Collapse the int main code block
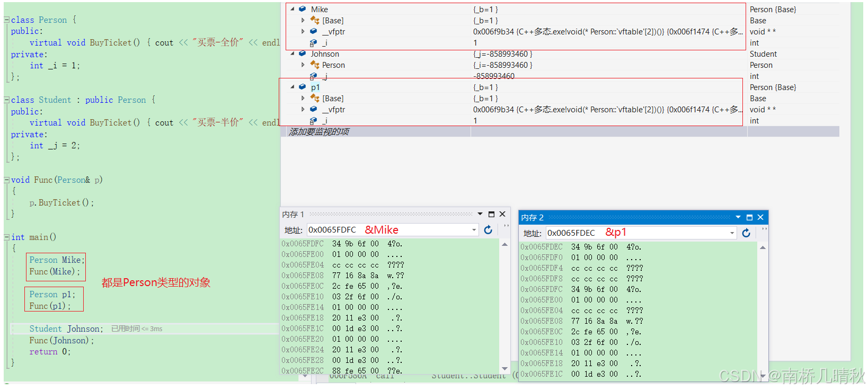Image resolution: width=868 pixels, height=391 pixels. click(7, 237)
